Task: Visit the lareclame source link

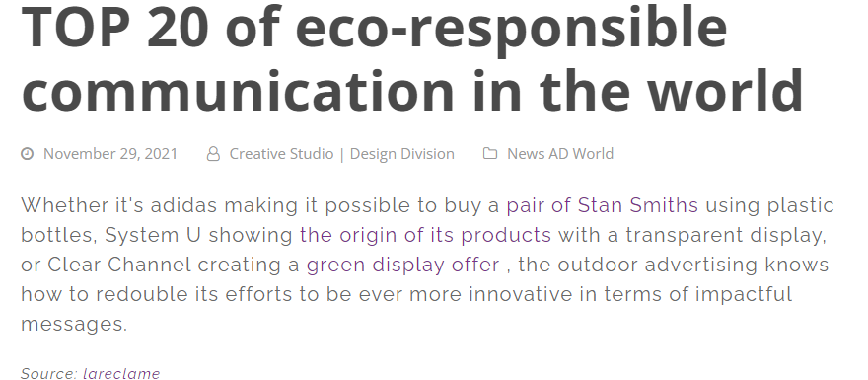Action: pos(121,374)
